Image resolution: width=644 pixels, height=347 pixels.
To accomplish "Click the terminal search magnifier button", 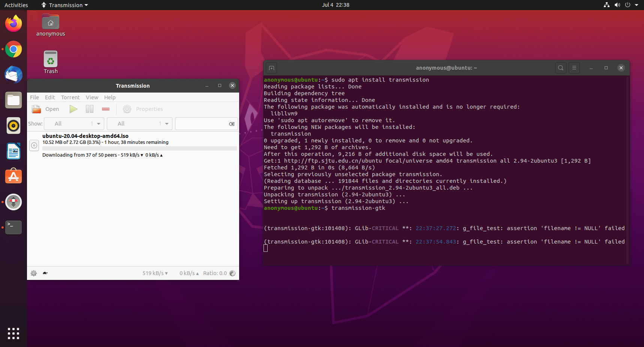I will click(560, 68).
